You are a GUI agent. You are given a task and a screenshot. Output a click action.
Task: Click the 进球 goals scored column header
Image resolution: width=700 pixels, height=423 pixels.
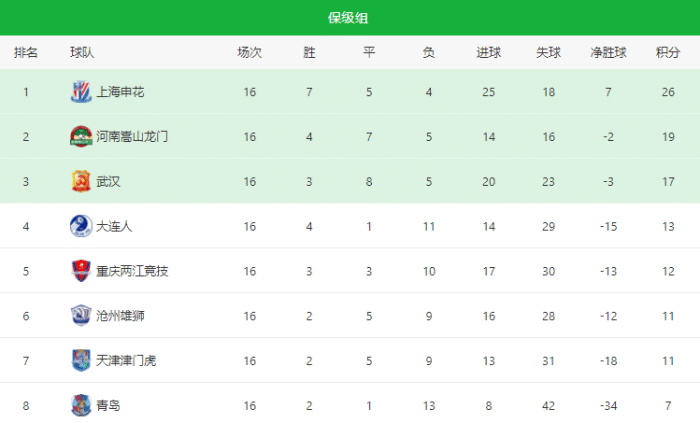click(x=489, y=52)
